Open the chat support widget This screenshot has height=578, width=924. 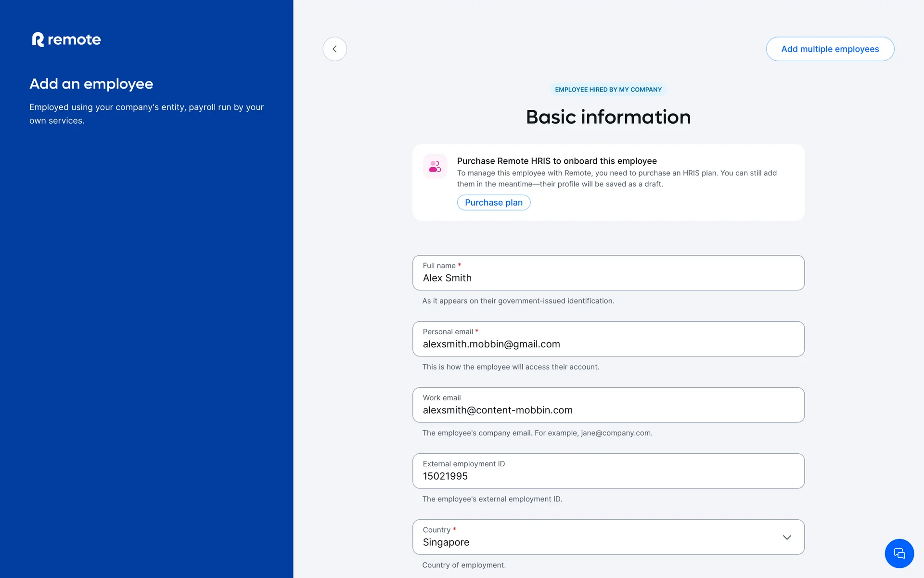pyautogui.click(x=898, y=553)
